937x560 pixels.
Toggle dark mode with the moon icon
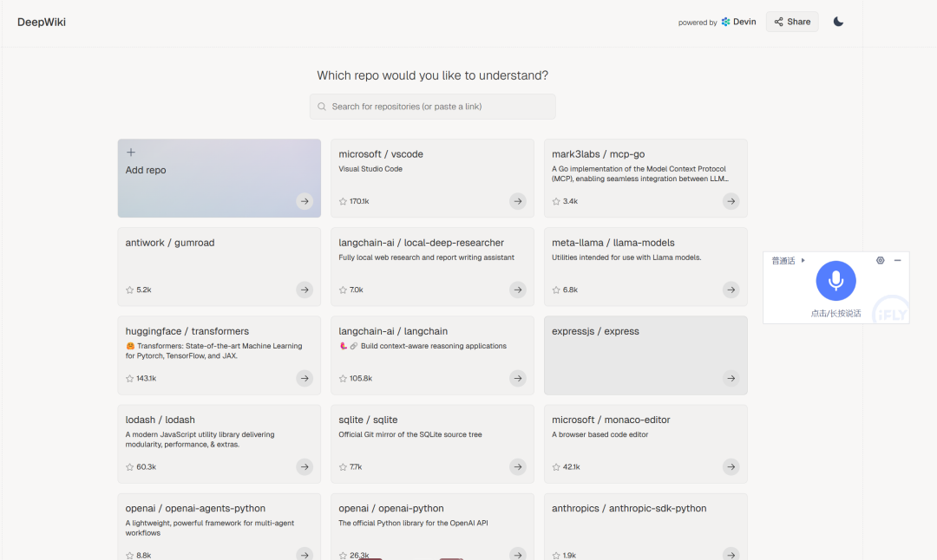[838, 22]
